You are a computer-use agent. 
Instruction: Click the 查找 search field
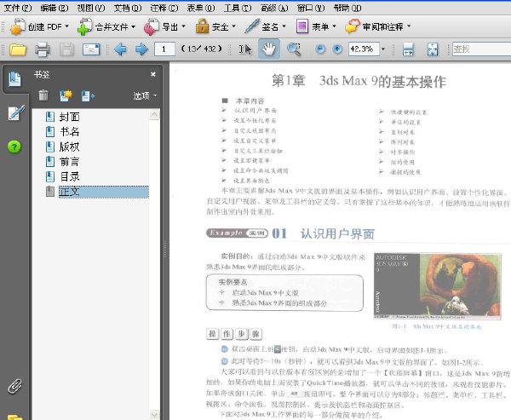tap(482, 49)
